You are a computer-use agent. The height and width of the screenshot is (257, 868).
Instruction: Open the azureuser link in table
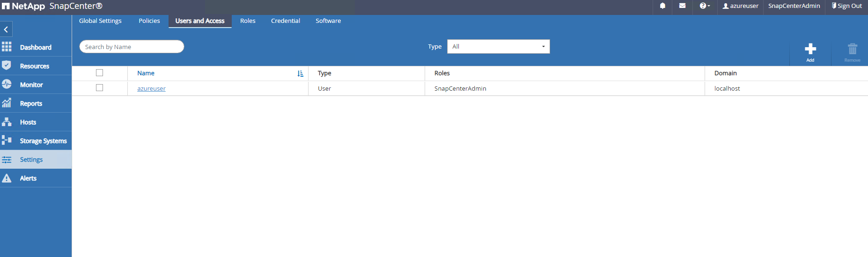point(151,88)
